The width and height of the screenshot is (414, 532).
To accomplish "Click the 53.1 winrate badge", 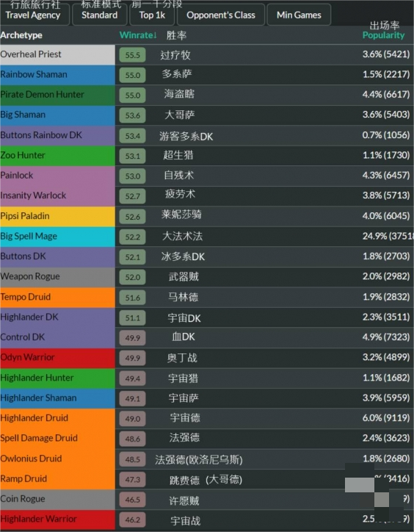I will point(133,156).
